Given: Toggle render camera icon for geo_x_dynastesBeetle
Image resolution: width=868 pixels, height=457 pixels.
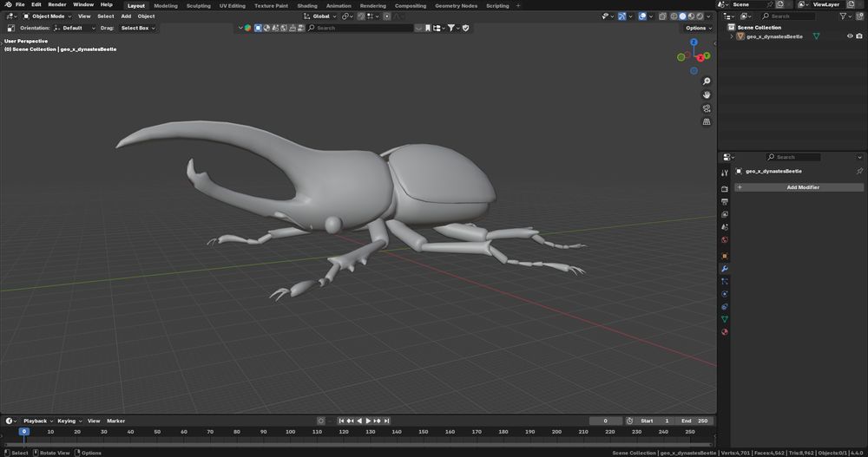Looking at the screenshot, I should (x=859, y=36).
